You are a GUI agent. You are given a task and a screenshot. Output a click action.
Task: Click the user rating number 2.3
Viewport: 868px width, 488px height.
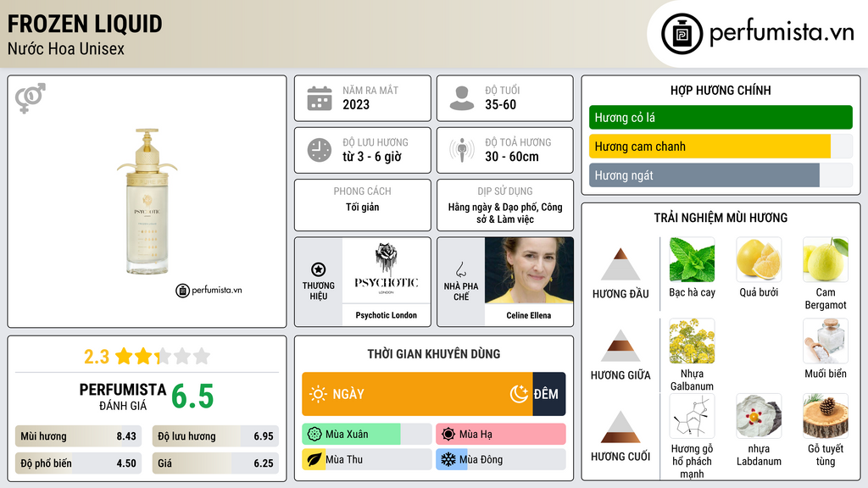(x=97, y=357)
